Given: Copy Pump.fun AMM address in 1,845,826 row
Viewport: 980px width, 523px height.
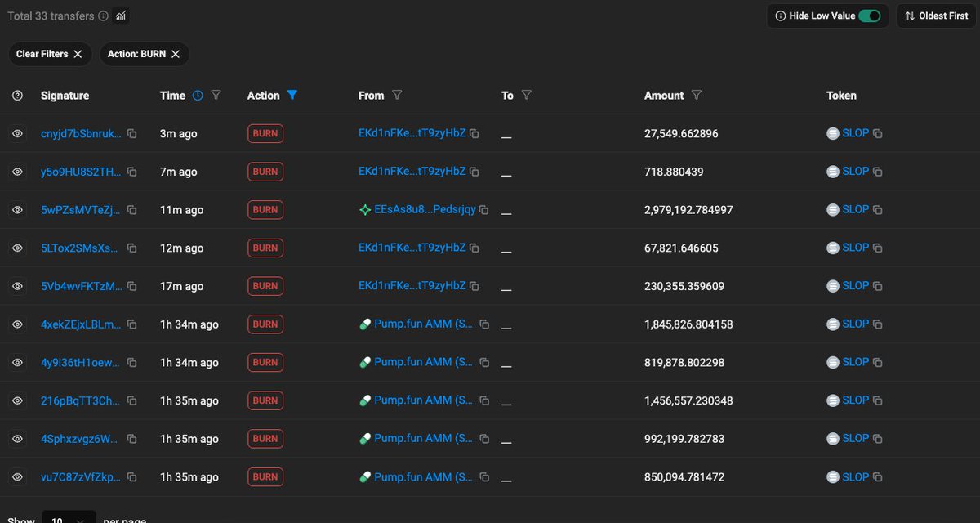Looking at the screenshot, I should (x=484, y=324).
